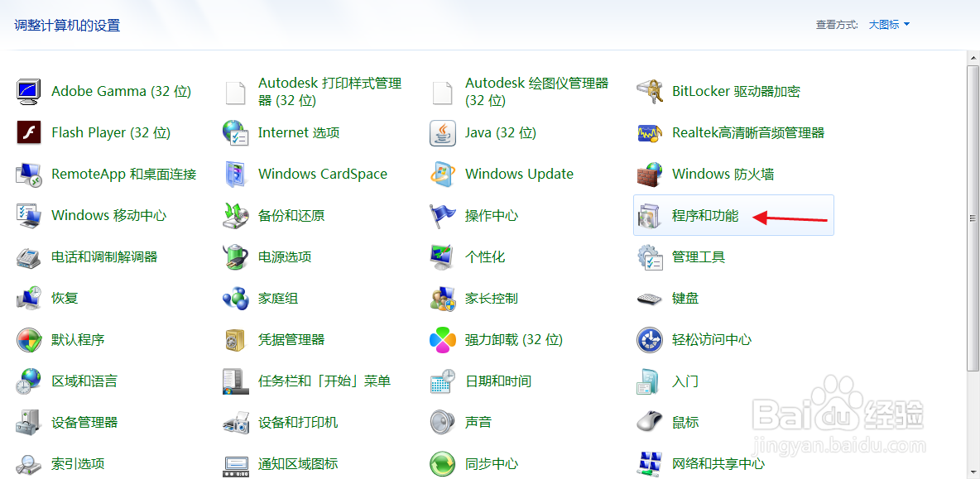This screenshot has width=980, height=479.
Task: Click the 任务栏和「开始」菜单 link
Action: pyautogui.click(x=324, y=381)
